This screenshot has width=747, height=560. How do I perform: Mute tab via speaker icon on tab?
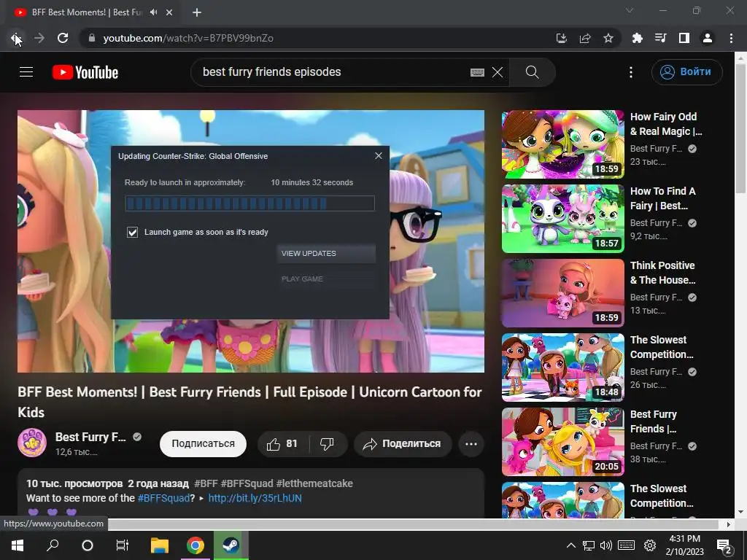coord(153,12)
